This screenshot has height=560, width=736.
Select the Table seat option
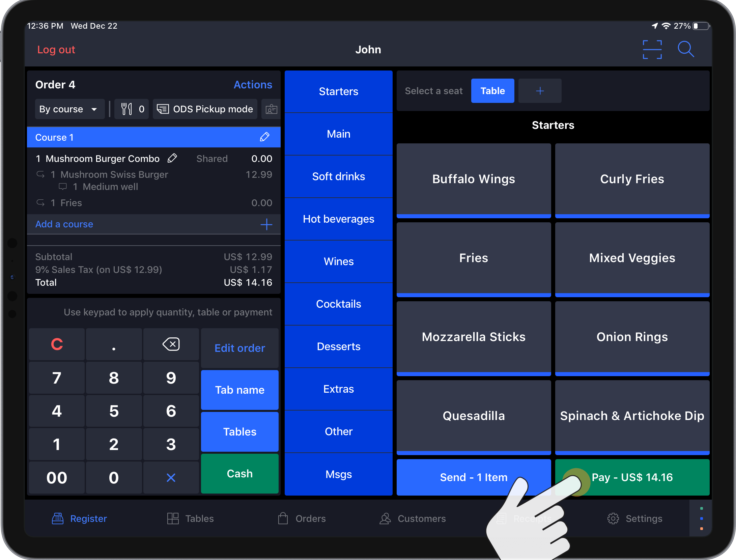(x=492, y=90)
